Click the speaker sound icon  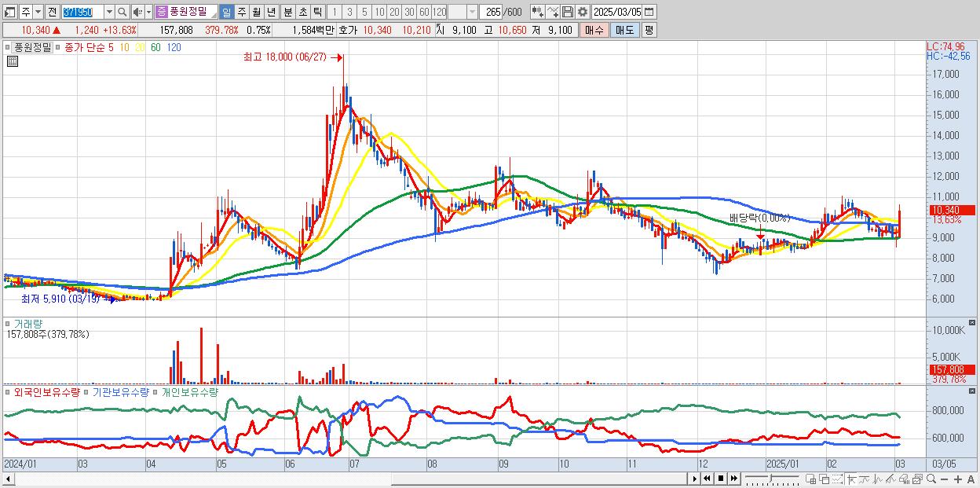click(137, 12)
